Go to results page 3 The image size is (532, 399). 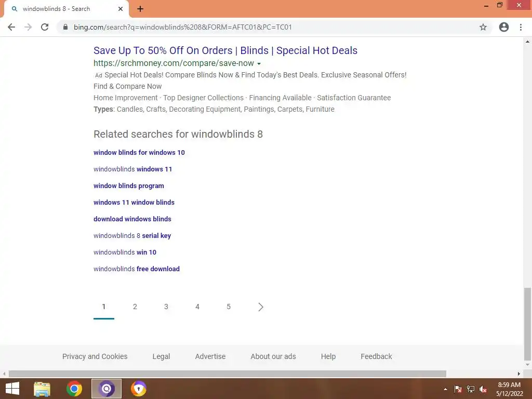click(166, 307)
